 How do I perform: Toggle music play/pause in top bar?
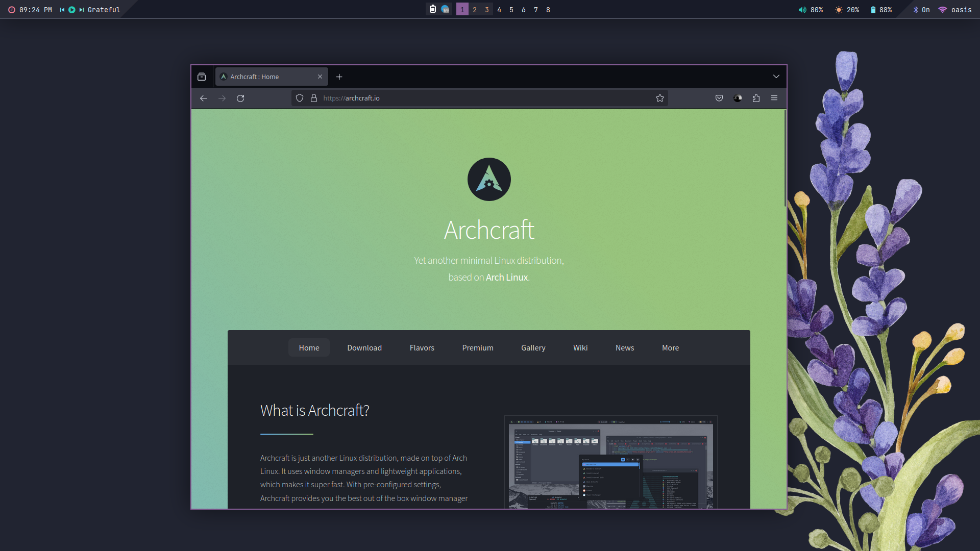coord(72,10)
